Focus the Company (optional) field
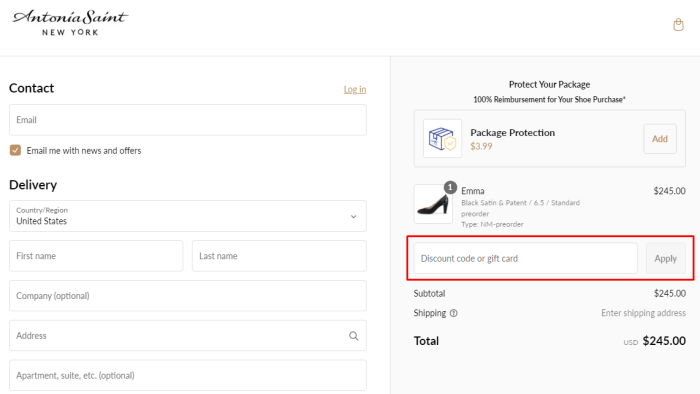The image size is (700, 394). (188, 296)
